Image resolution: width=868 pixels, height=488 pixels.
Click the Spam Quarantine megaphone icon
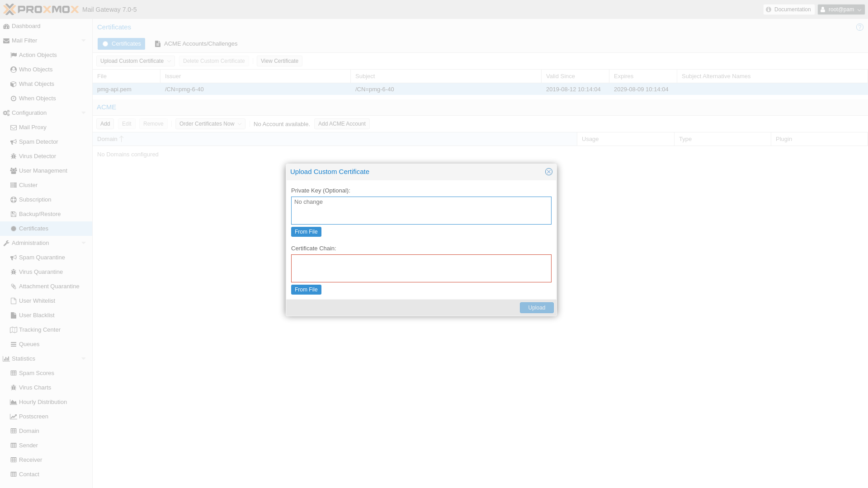pyautogui.click(x=14, y=258)
